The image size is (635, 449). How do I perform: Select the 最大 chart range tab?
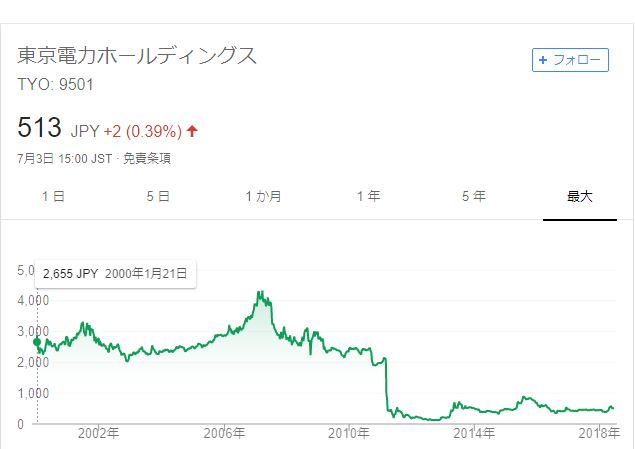click(580, 196)
